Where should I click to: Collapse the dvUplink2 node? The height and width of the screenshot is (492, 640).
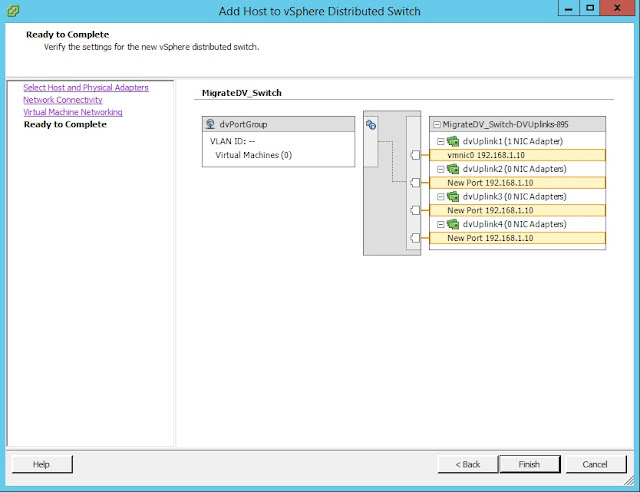tap(441, 169)
